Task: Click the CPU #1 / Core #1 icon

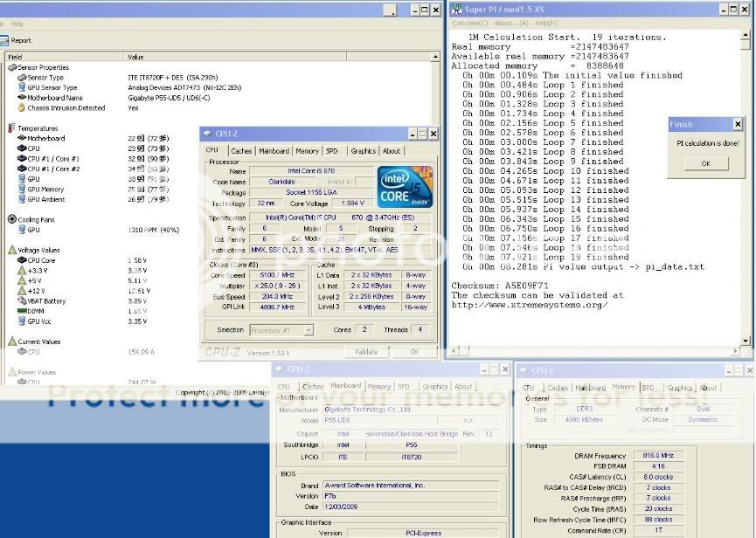Action: (22, 158)
